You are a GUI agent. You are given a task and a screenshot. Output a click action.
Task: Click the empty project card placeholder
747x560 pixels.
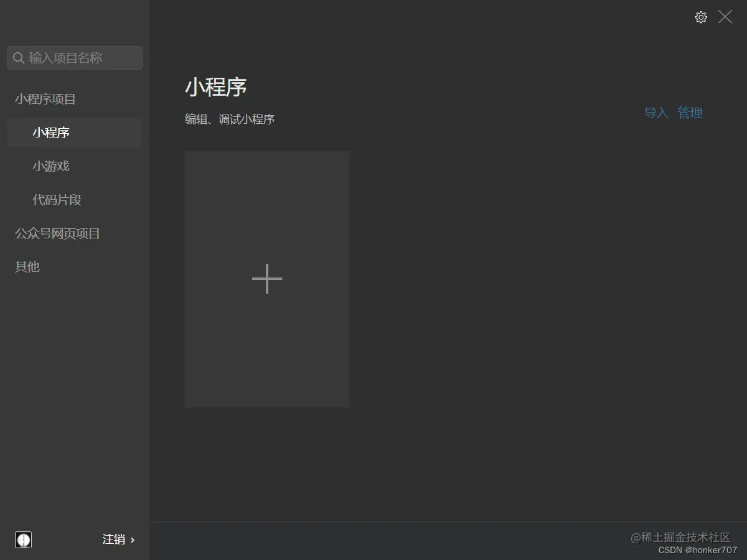coord(266,279)
